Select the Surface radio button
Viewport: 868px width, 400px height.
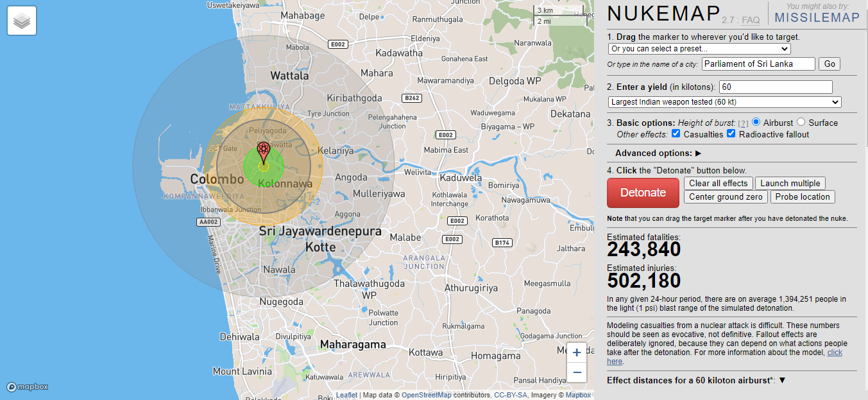(801, 122)
